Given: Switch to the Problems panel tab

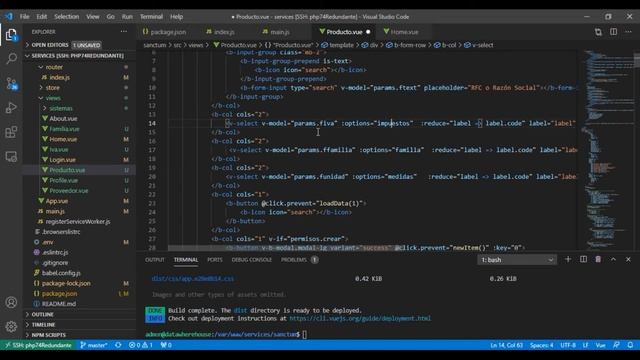Looking at the screenshot, I should pos(299,260).
